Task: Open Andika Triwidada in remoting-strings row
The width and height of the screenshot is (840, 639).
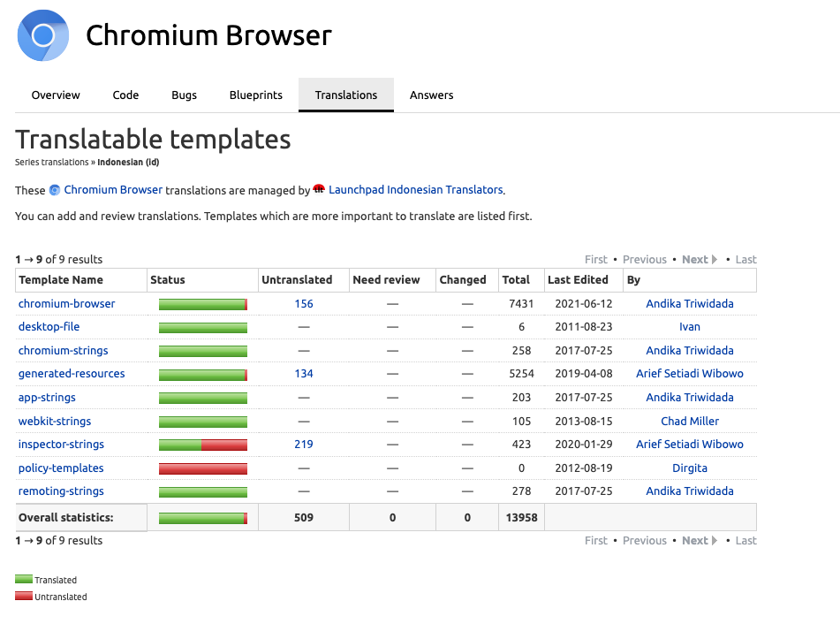Action: pyautogui.click(x=690, y=491)
